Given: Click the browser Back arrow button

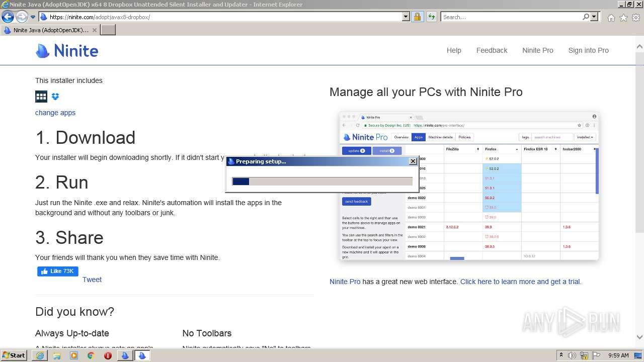Looking at the screenshot, I should (8, 17).
